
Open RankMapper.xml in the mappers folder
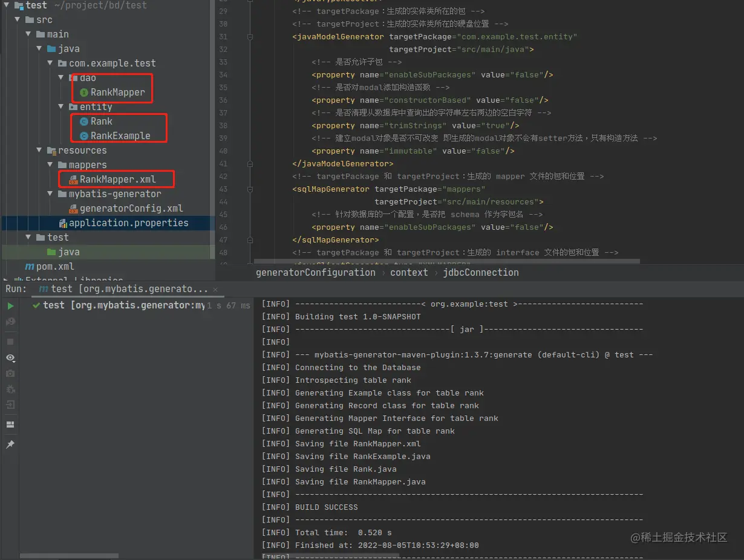(x=118, y=179)
